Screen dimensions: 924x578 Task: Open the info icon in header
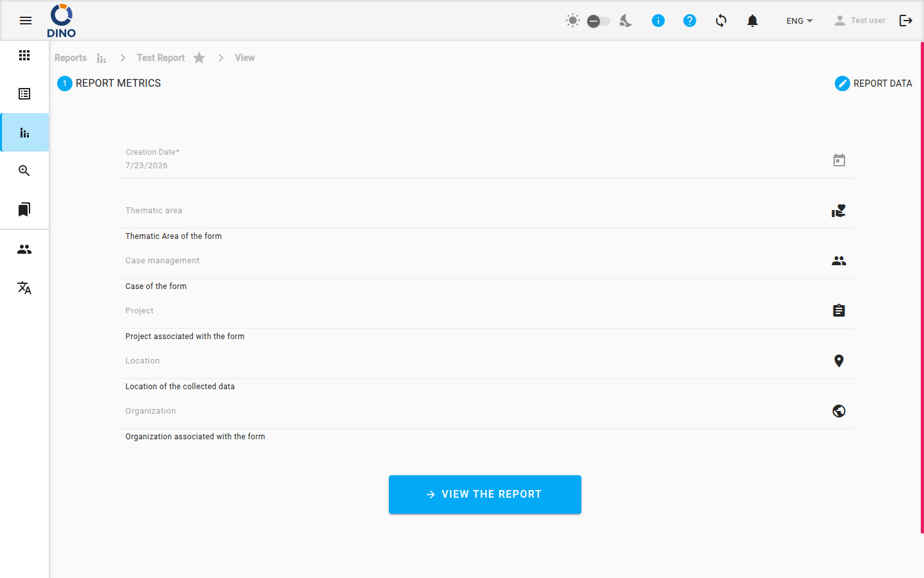coord(658,21)
